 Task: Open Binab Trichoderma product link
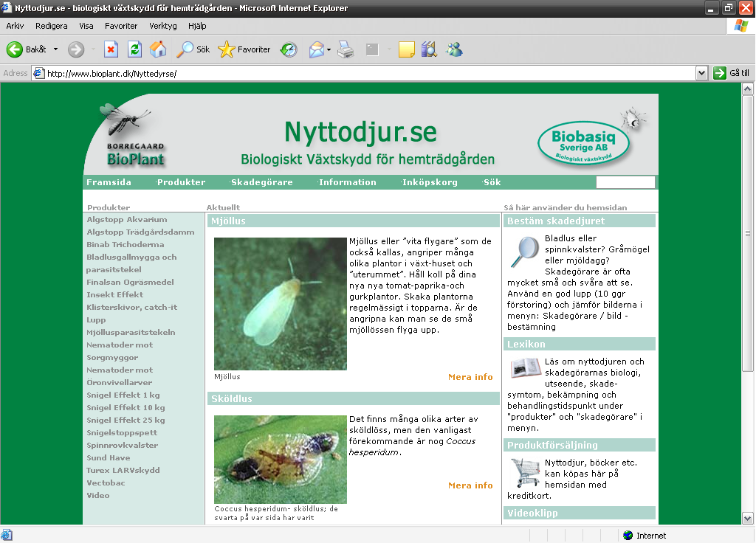click(126, 244)
